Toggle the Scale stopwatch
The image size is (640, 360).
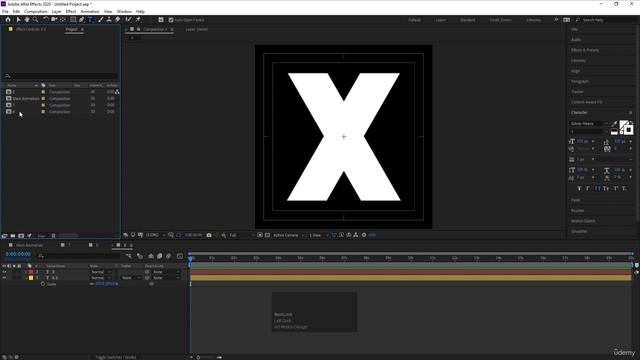click(43, 284)
